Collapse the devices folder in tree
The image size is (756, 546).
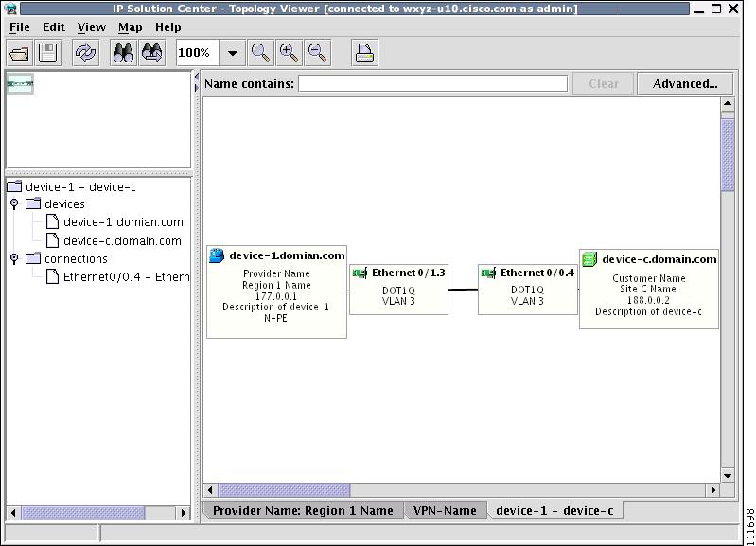pyautogui.click(x=14, y=204)
